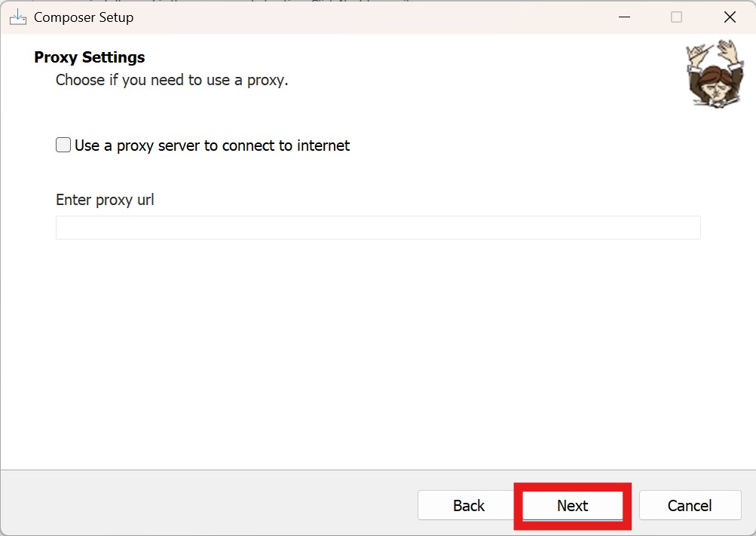Click empty footer area left of Back button
The image size is (756, 536).
204,505
